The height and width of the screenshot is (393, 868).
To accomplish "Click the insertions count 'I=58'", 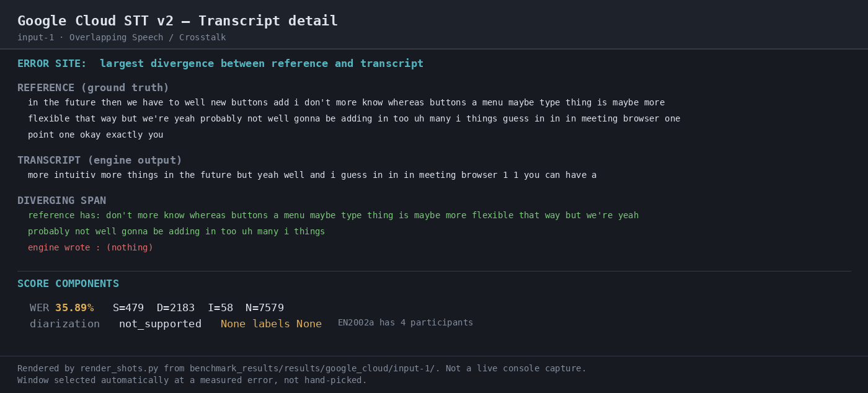I will click(220, 308).
